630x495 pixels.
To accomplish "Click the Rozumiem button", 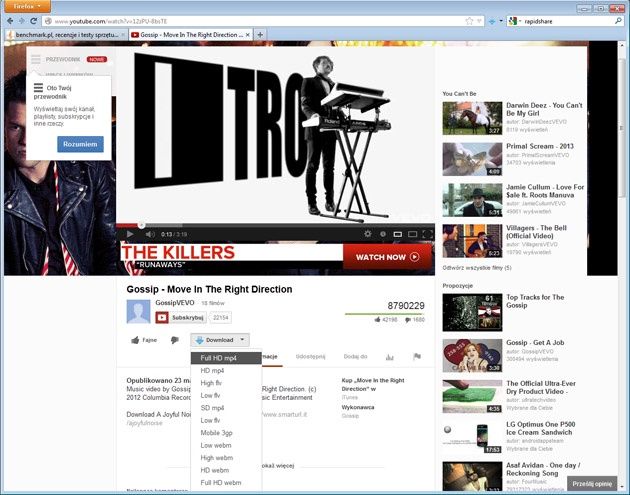I will tap(80, 144).
